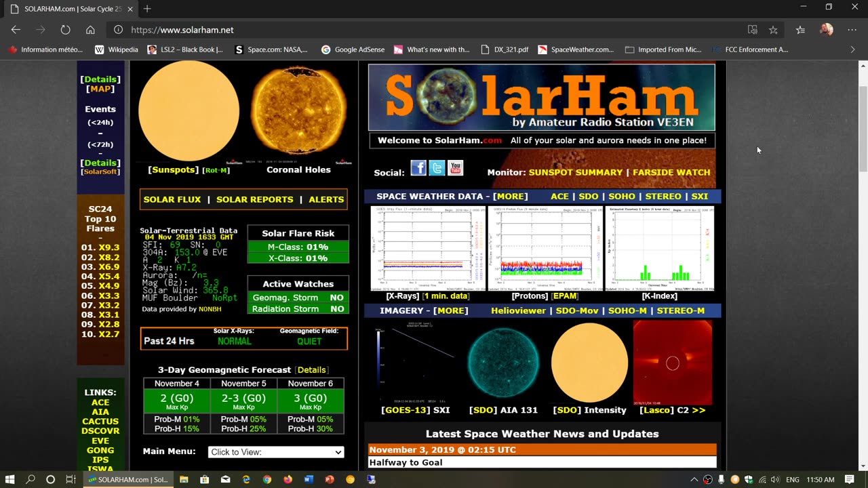Click the page vertical scrollbar thumb
This screenshot has width=868, height=488.
(863, 129)
